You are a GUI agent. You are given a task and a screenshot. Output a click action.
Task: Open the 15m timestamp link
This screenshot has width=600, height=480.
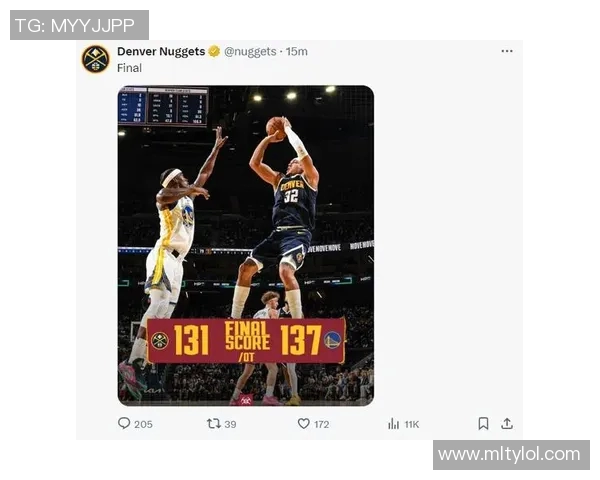pyautogui.click(x=297, y=51)
